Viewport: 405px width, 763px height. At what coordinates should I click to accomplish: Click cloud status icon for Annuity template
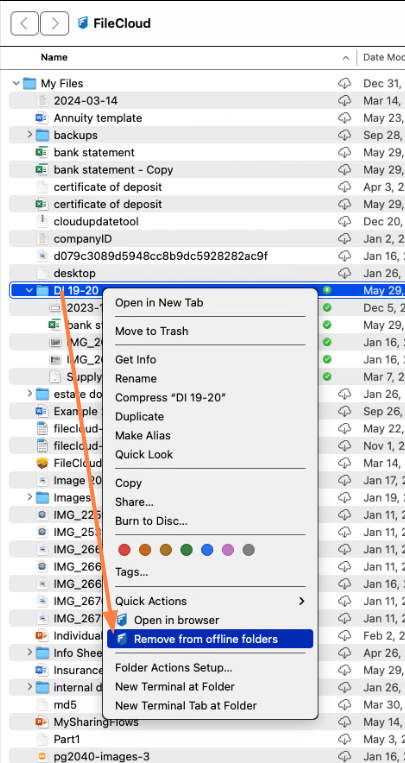[345, 118]
